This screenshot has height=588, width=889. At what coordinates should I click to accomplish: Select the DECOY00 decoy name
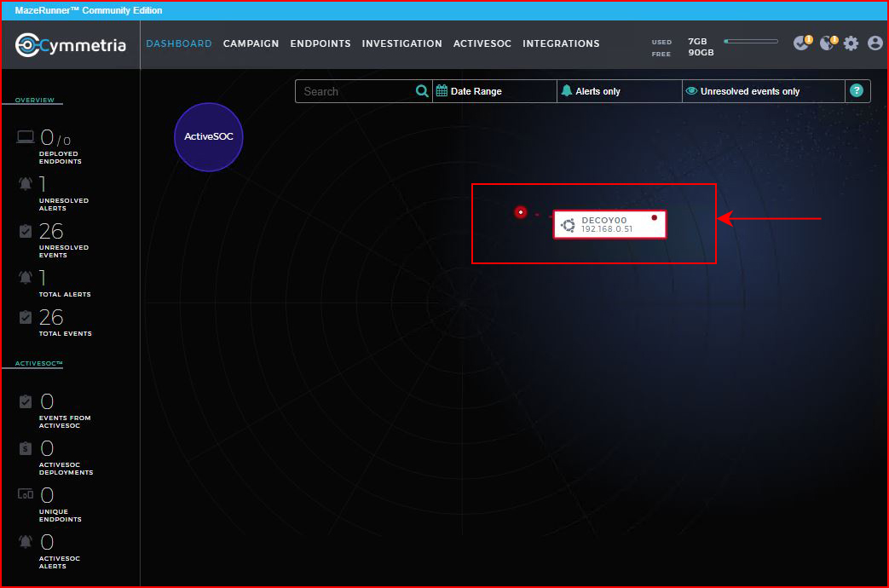pos(604,220)
